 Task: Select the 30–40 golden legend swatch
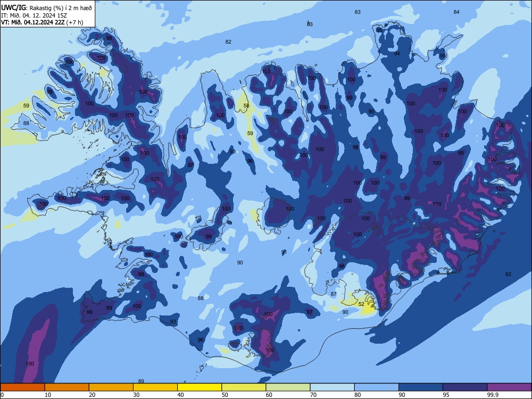point(155,387)
